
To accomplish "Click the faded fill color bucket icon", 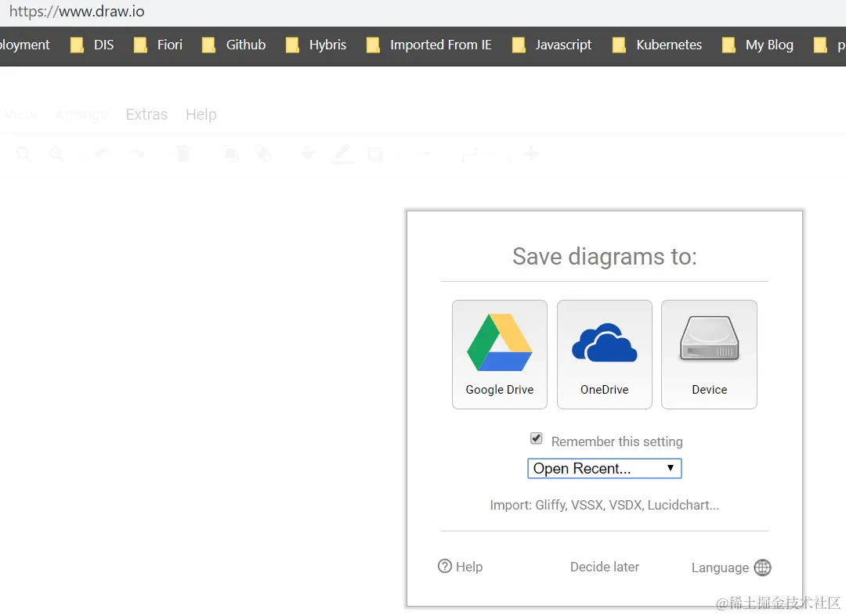I will pos(308,154).
